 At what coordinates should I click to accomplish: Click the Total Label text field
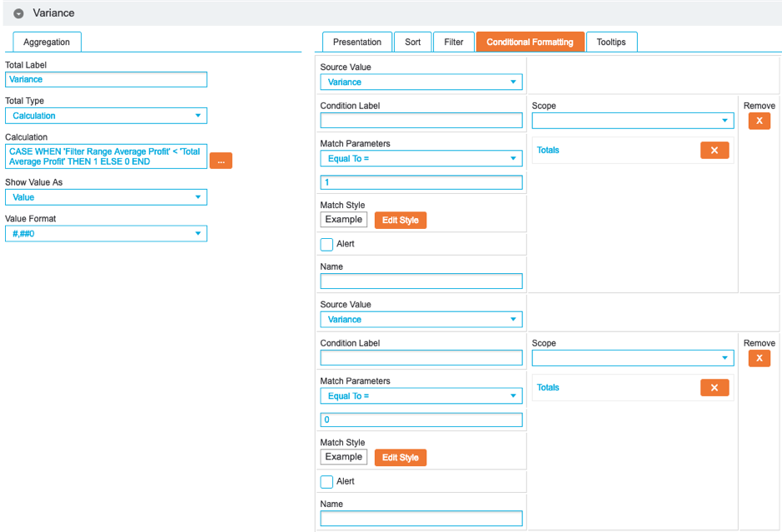(x=106, y=80)
